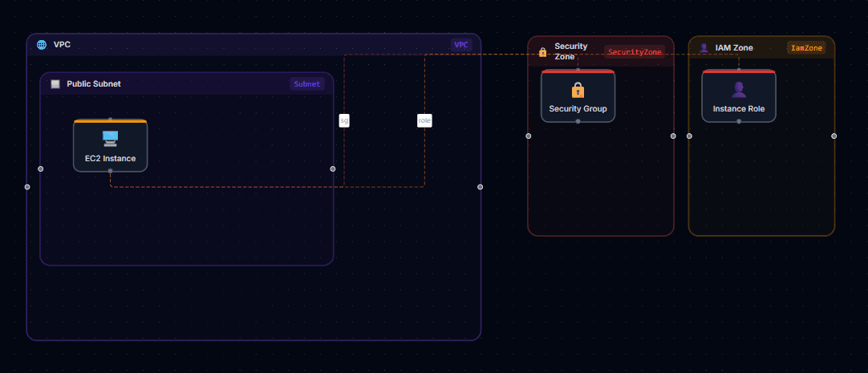This screenshot has height=373, width=868.
Task: Click the 'EC2 Instance' node label
Action: (x=110, y=158)
